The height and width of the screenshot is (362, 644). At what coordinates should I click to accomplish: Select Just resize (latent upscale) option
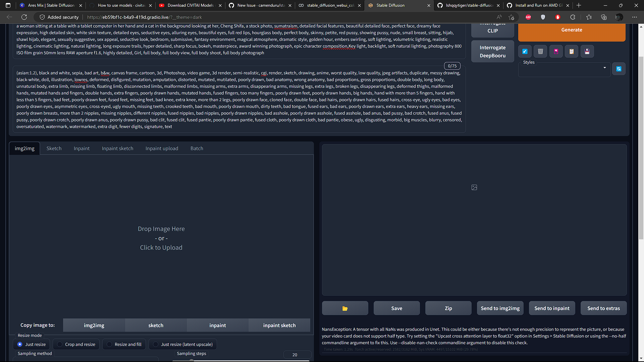(x=156, y=344)
